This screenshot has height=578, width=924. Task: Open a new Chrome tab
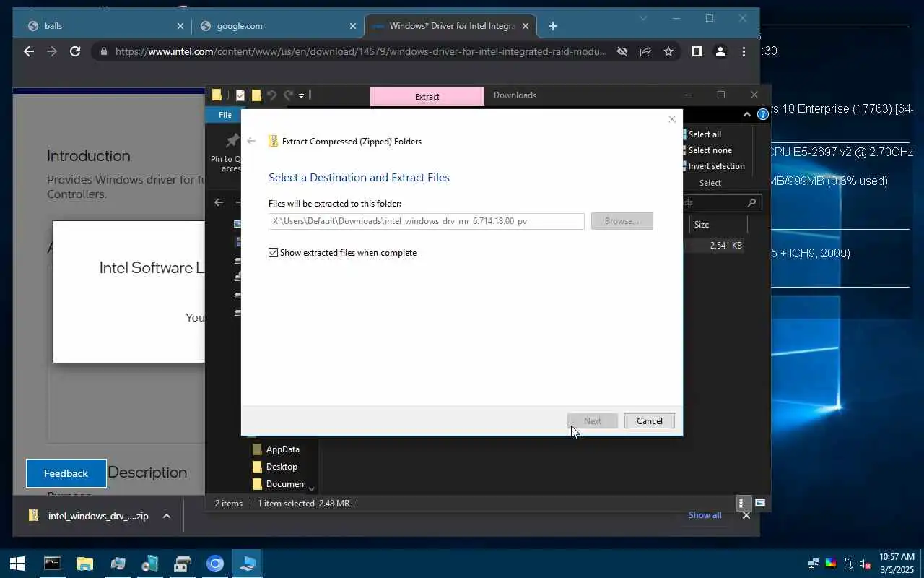[553, 26]
